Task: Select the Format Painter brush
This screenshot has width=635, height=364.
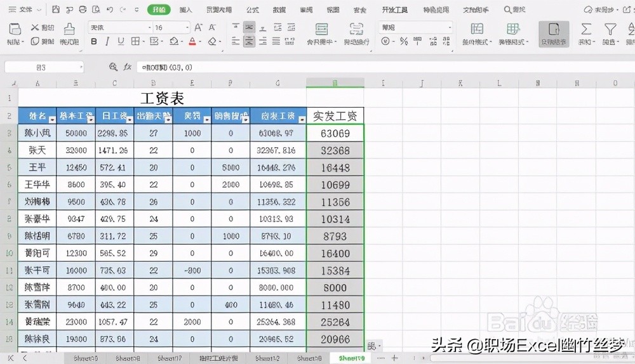Action: click(x=69, y=29)
